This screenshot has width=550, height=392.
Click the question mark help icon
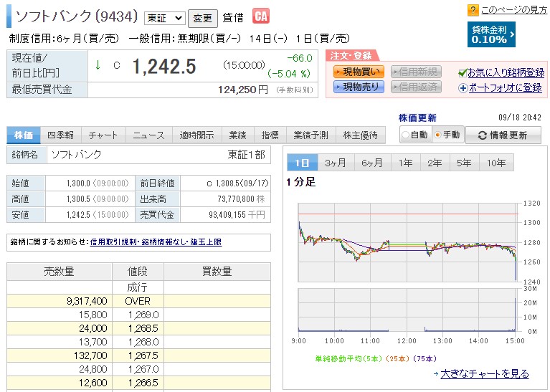[x=473, y=10]
